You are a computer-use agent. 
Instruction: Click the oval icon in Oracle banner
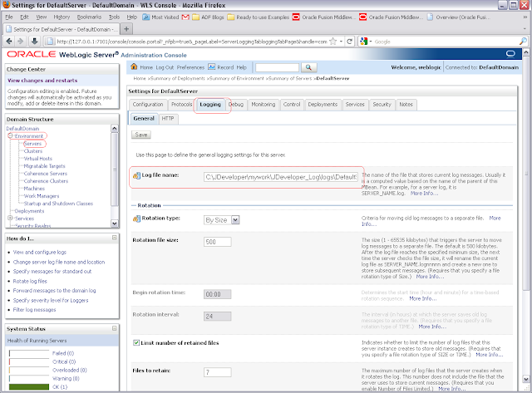(510, 53)
